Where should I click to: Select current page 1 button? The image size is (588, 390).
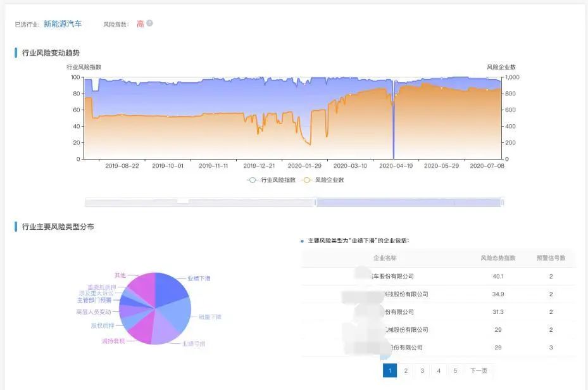tap(390, 371)
